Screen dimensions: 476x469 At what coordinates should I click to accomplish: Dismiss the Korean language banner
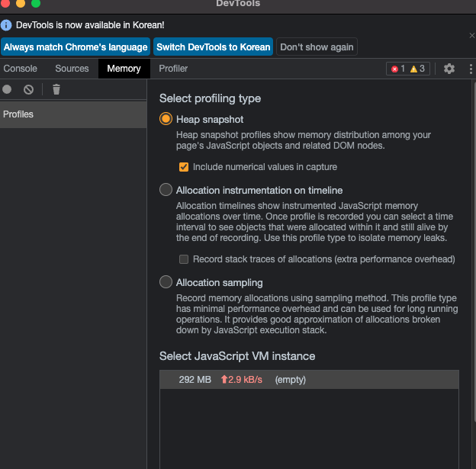[x=471, y=36]
